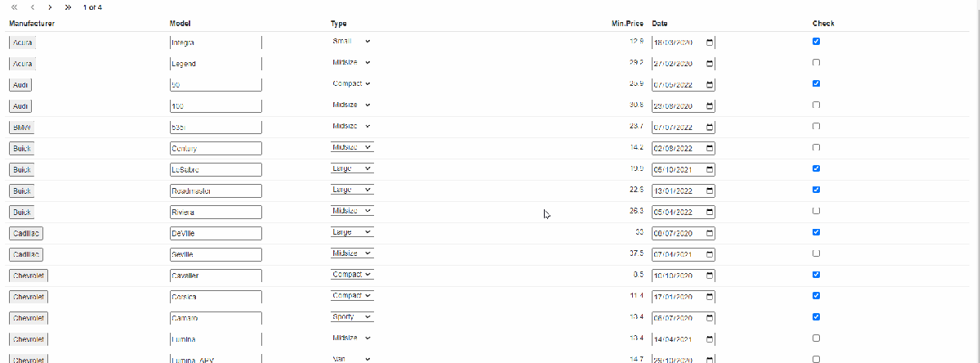
Task: Open the Type dropdown for Century
Action: tap(352, 147)
